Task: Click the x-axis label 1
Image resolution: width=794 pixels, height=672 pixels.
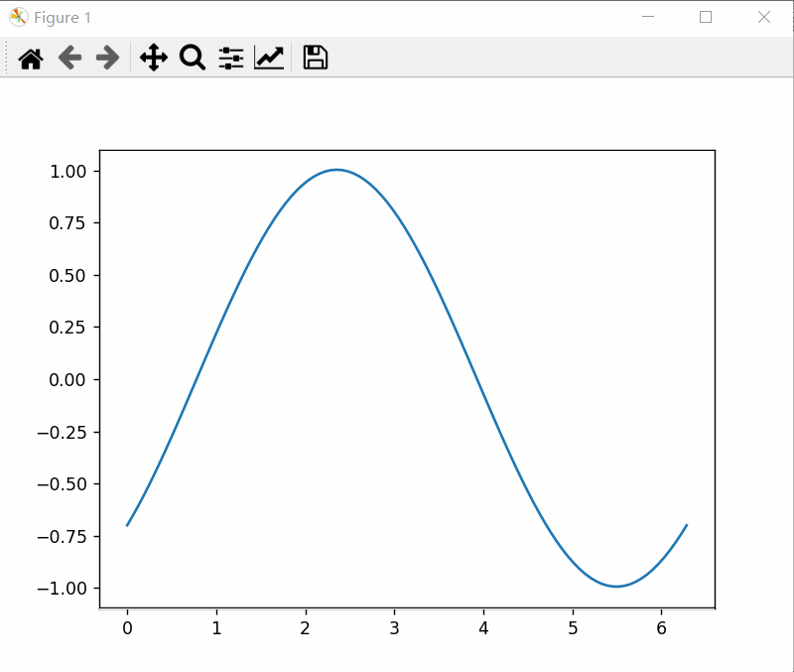Action: point(216,628)
